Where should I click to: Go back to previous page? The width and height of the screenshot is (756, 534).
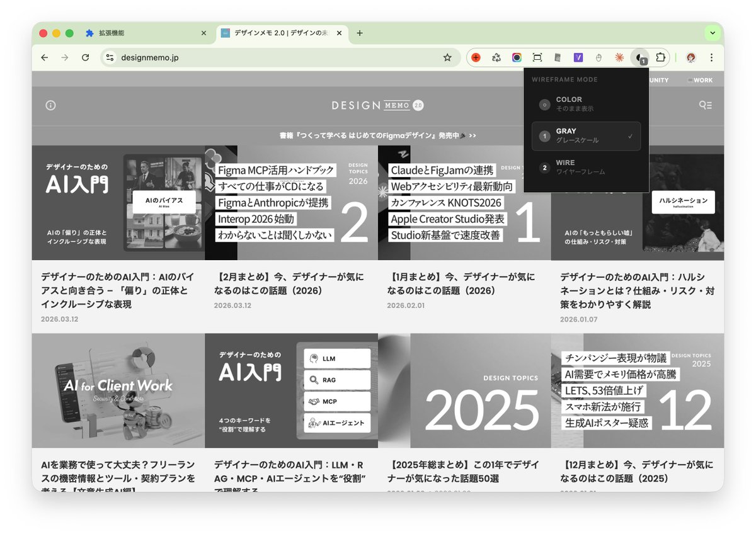click(44, 57)
